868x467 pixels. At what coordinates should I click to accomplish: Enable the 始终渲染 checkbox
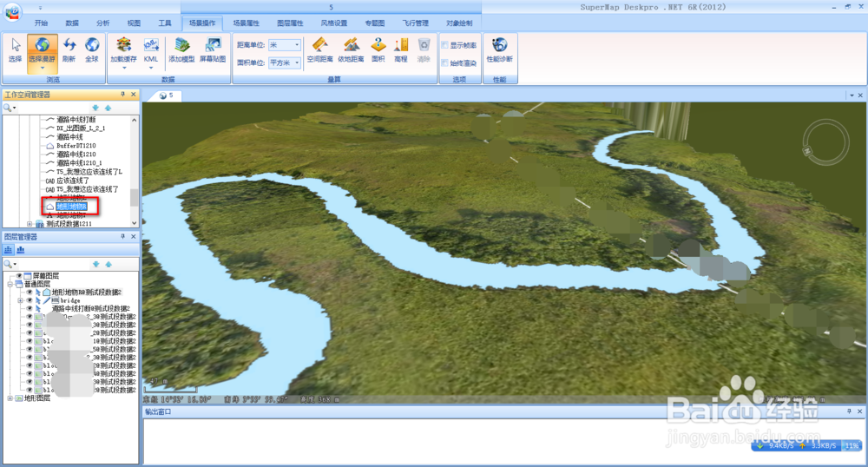pyautogui.click(x=444, y=63)
